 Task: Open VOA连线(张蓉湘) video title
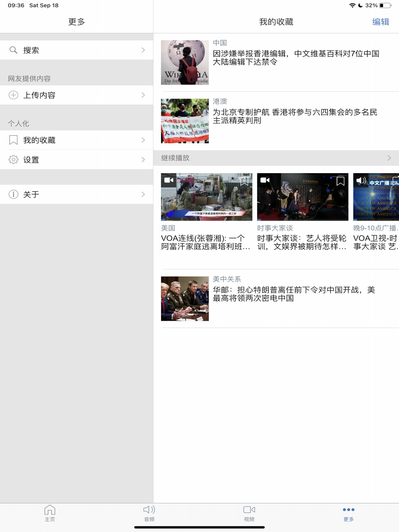[x=206, y=242]
